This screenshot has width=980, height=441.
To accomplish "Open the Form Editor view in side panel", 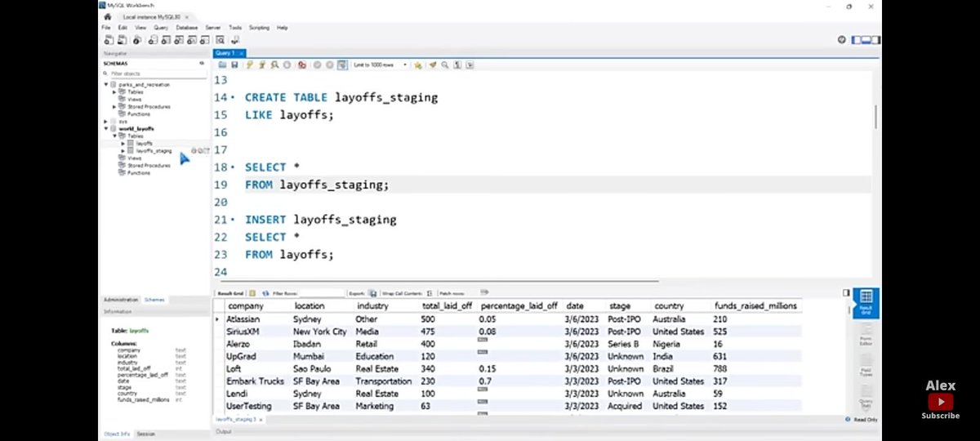I will [866, 336].
